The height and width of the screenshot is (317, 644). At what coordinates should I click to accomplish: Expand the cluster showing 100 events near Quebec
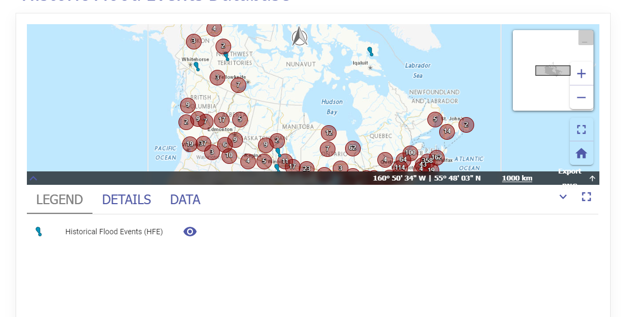(410, 153)
